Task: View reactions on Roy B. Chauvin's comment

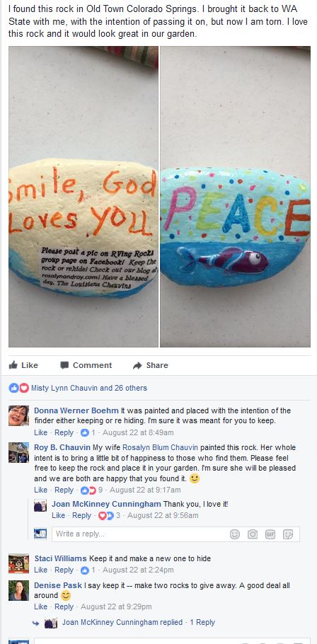Action: (x=91, y=490)
